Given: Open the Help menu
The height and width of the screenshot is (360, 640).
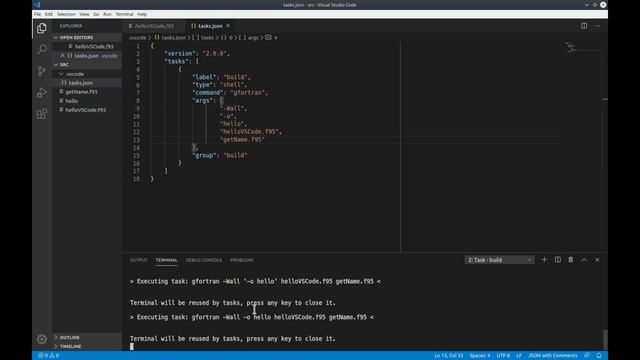Looking at the screenshot, I should (142, 14).
